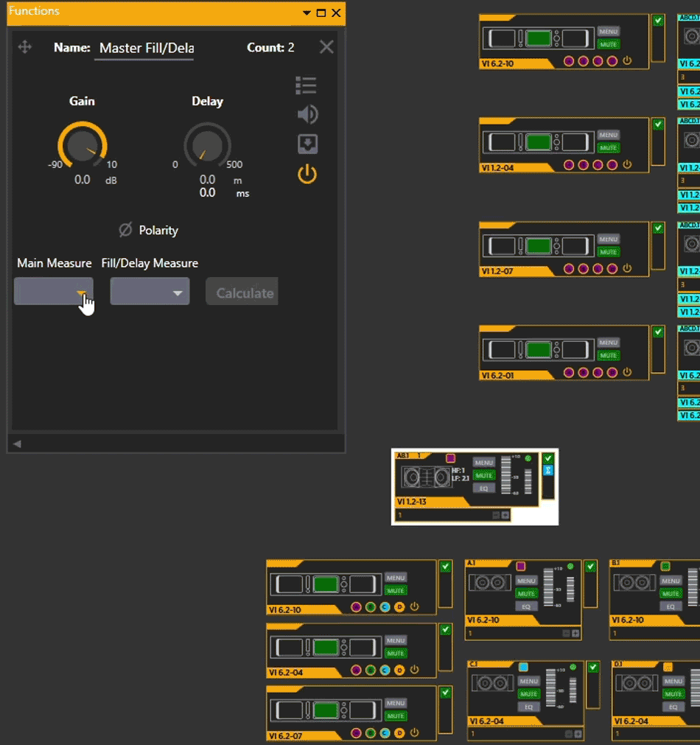Open MENU on the VI 1.2-04 amplifier

tap(608, 135)
